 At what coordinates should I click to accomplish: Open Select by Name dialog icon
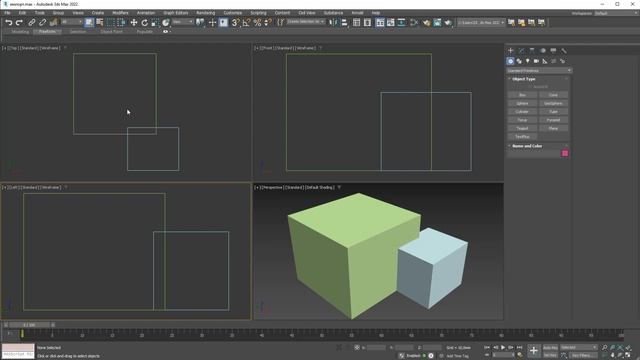click(100, 22)
